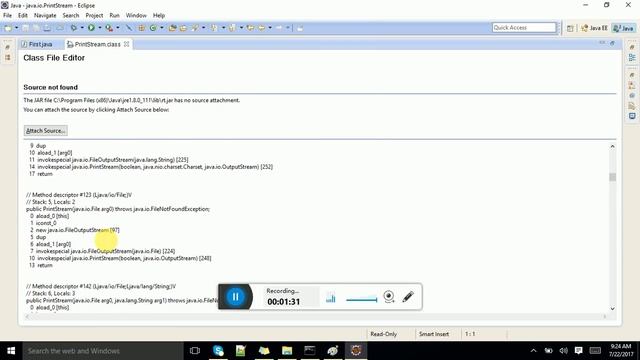Open the File menu
640x360 pixels.
pos(7,15)
